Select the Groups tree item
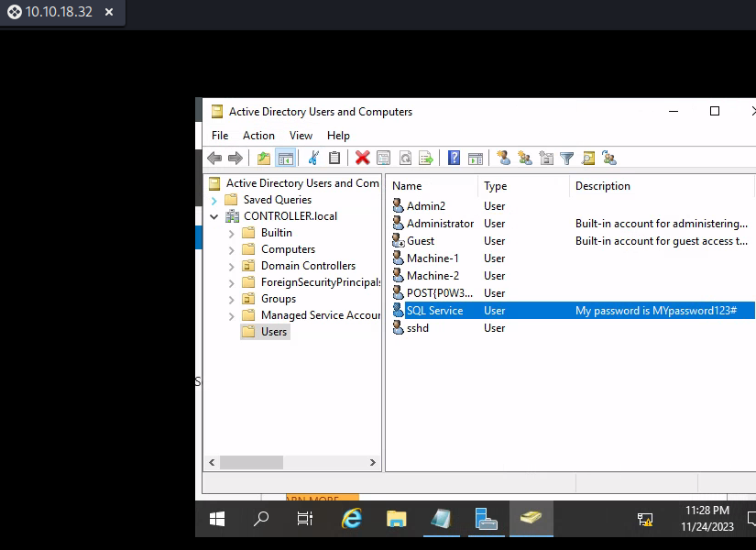756x550 pixels. (279, 299)
